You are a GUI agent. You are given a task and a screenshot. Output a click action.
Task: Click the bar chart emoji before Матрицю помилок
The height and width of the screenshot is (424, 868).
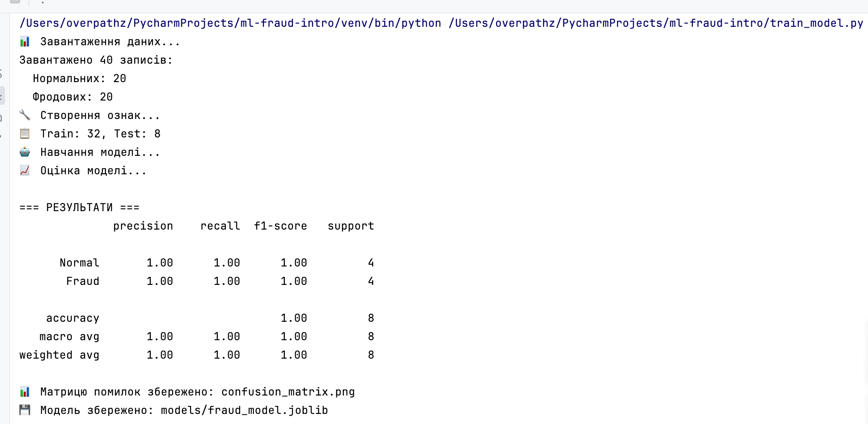pyautogui.click(x=25, y=392)
